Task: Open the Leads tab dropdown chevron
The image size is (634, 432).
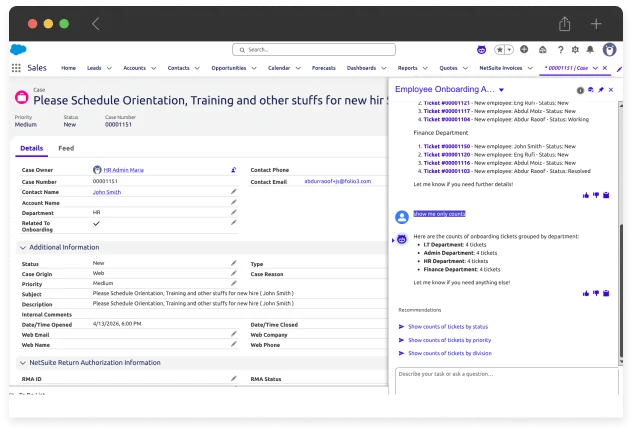Action: 109,68
